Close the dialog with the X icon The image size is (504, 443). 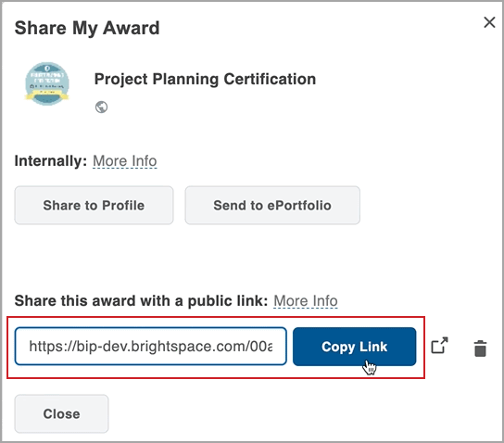coord(489,22)
